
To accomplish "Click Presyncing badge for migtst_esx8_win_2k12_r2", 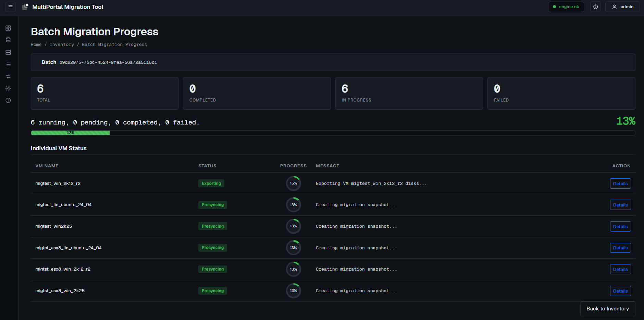I will coord(213,269).
